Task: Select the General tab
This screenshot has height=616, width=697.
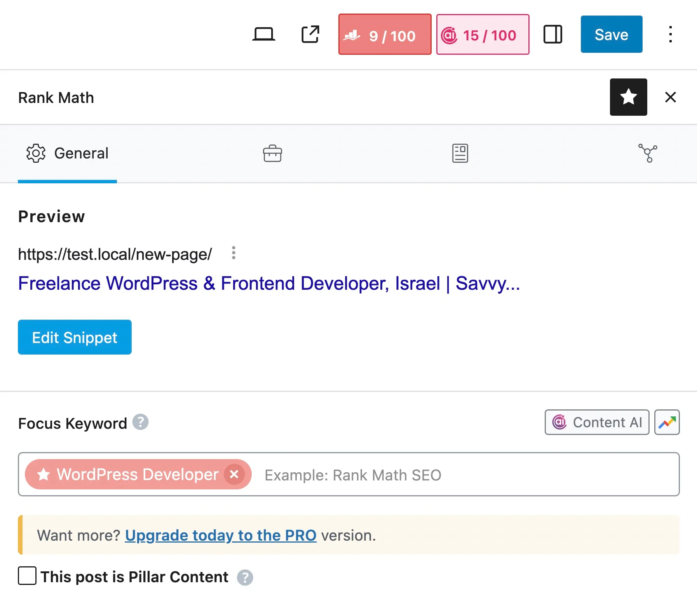Action: click(67, 153)
